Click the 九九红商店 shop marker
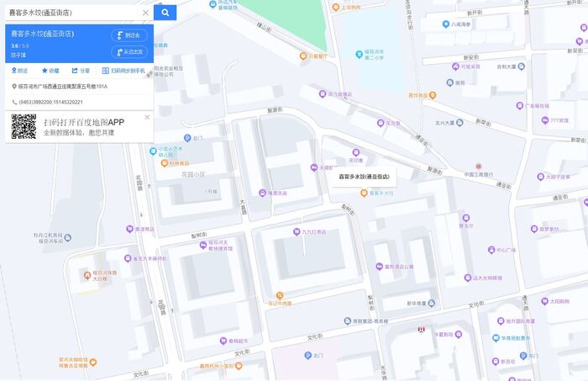The width and height of the screenshot is (588, 381). click(297, 232)
